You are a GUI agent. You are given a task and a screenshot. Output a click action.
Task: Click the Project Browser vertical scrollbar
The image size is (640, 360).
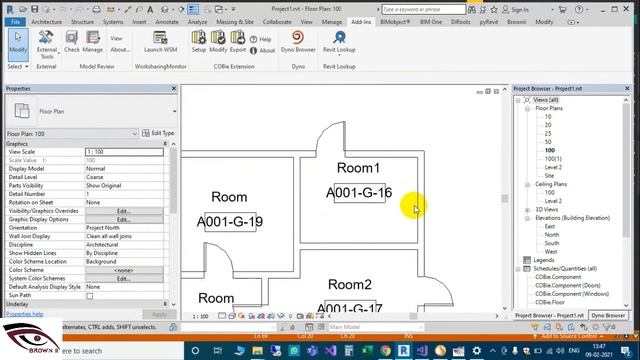coord(626,169)
